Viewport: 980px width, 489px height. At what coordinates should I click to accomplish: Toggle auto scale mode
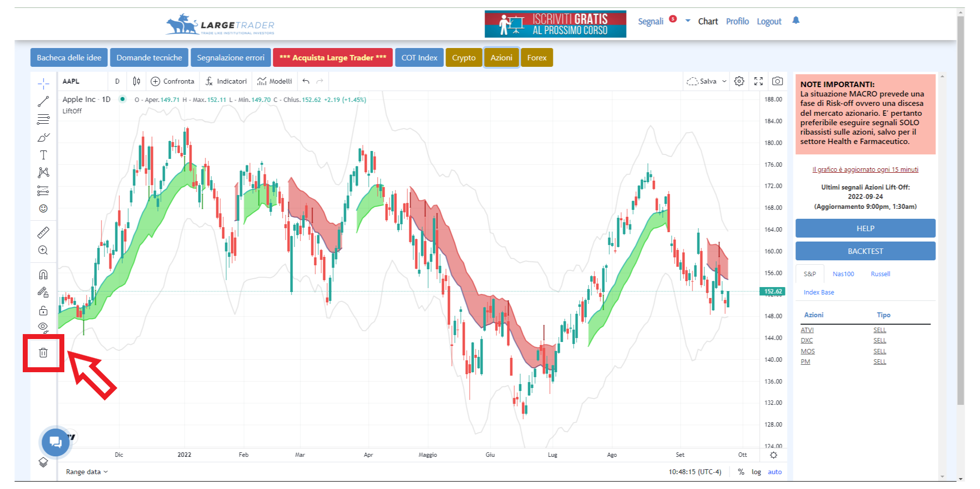point(775,472)
